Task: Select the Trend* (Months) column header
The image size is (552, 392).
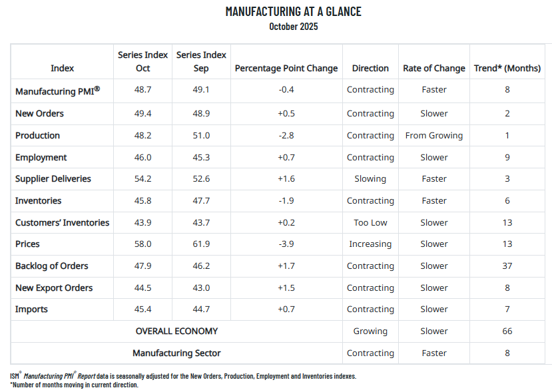Action: click(507, 69)
